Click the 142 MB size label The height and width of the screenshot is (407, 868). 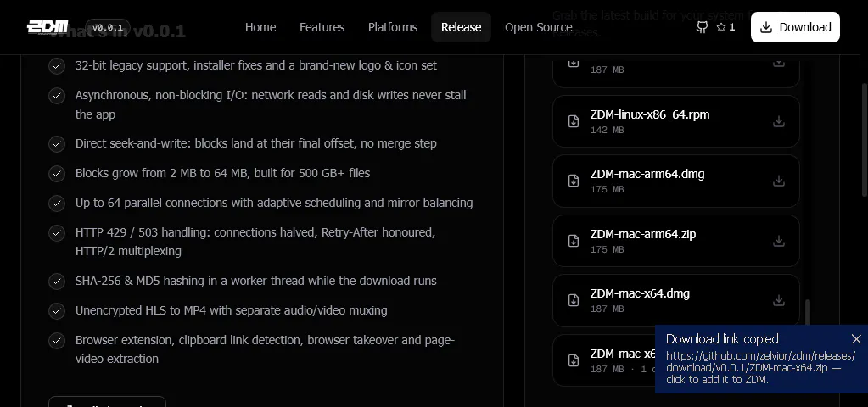coord(607,130)
